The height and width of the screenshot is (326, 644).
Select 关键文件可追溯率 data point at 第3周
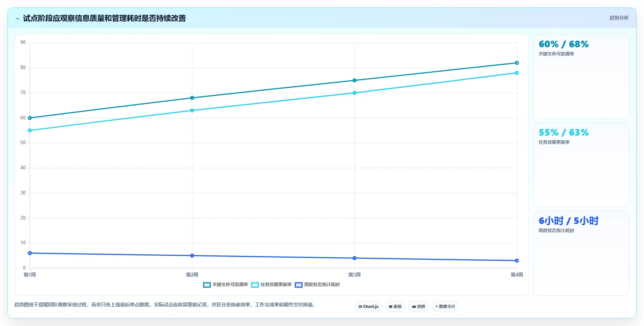tap(354, 80)
